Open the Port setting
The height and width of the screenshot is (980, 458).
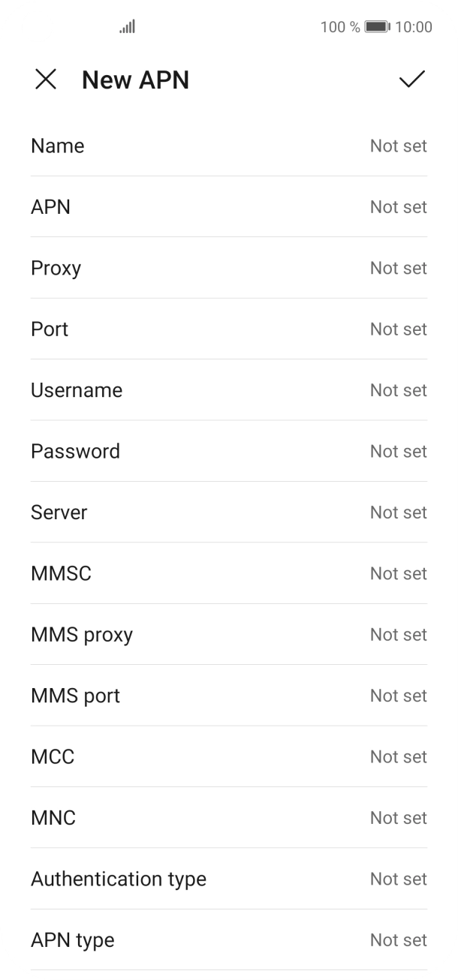[229, 329]
